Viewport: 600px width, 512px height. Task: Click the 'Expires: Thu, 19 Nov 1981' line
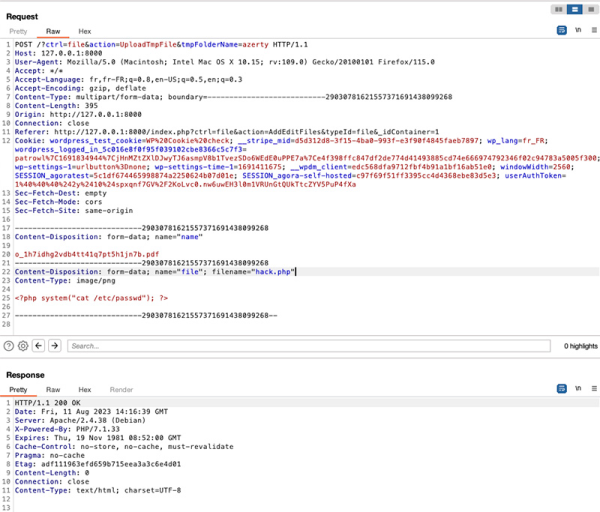(98, 438)
